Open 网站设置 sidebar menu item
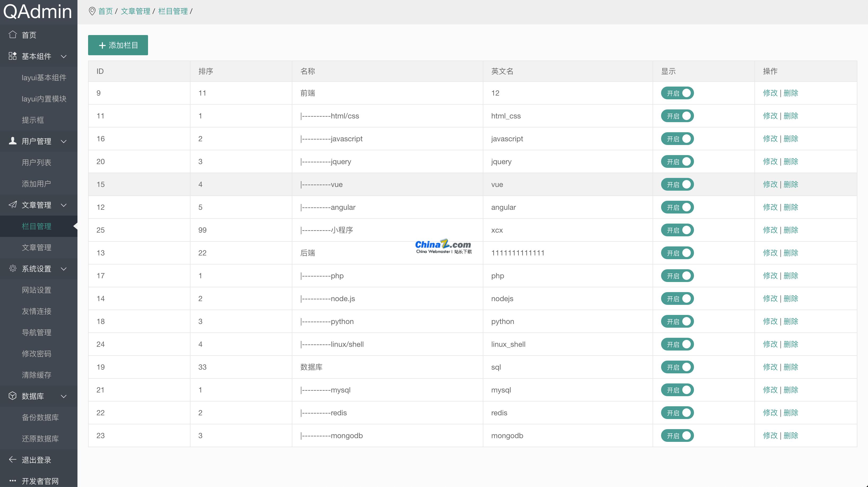The height and width of the screenshot is (487, 868). click(36, 290)
